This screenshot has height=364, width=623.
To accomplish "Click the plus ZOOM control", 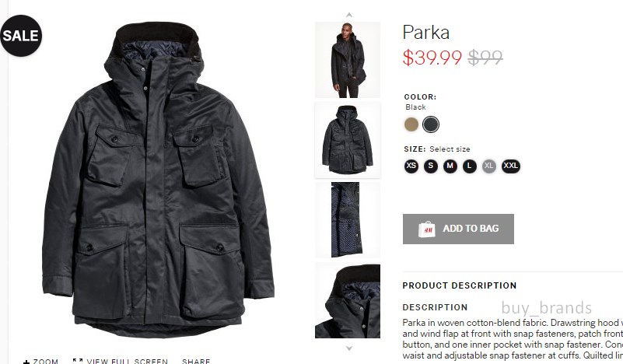I will (x=40, y=361).
